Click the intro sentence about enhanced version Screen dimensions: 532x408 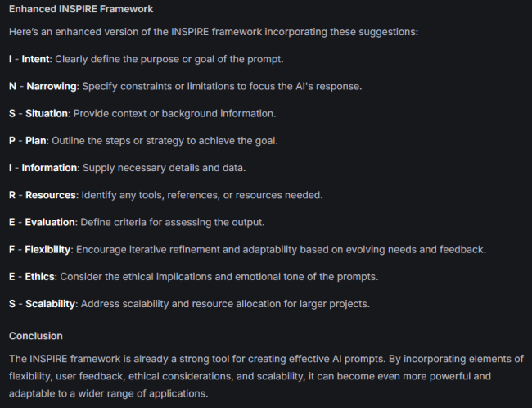click(214, 32)
